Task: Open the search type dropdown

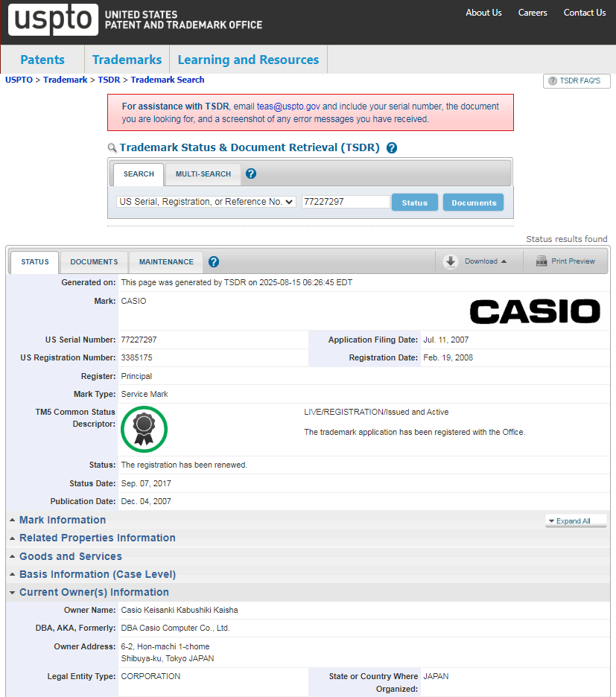Action: point(206,202)
